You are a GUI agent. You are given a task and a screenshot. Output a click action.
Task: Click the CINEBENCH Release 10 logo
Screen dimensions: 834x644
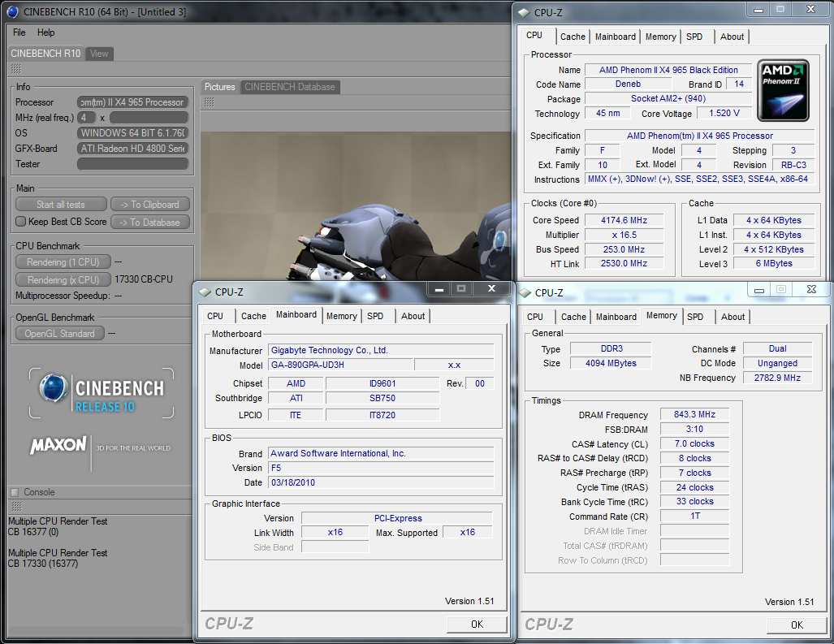pyautogui.click(x=101, y=393)
